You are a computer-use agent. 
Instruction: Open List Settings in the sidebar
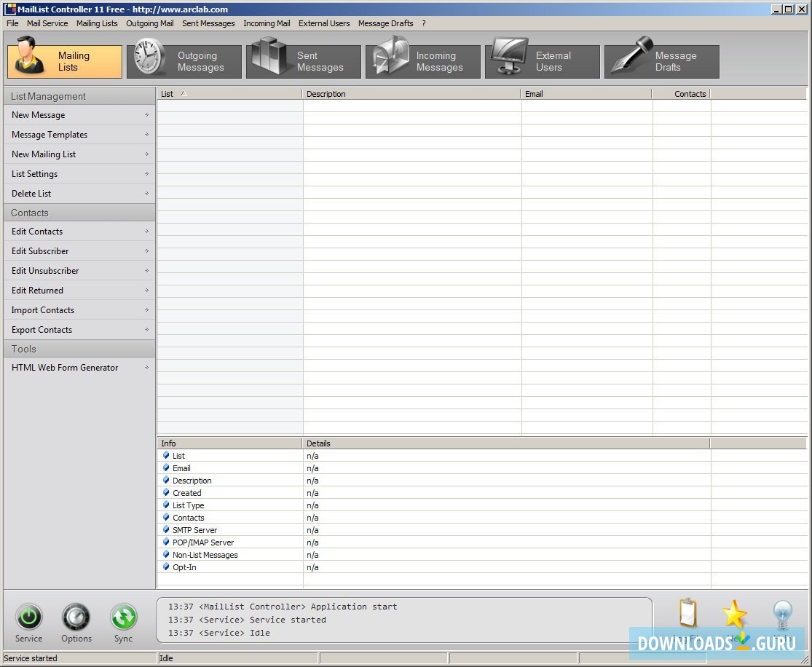coord(34,174)
